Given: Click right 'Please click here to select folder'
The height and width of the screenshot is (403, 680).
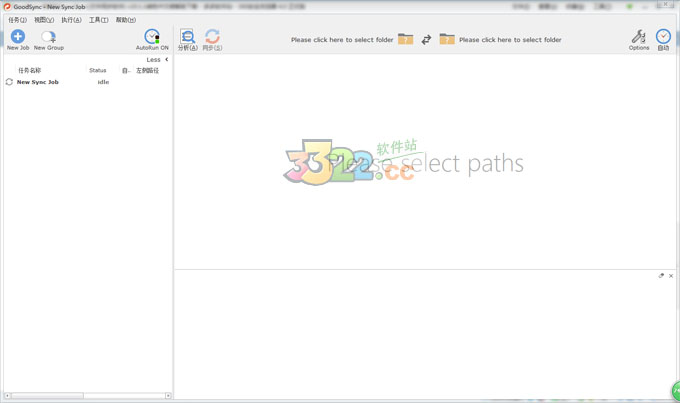Looking at the screenshot, I should pyautogui.click(x=510, y=39).
